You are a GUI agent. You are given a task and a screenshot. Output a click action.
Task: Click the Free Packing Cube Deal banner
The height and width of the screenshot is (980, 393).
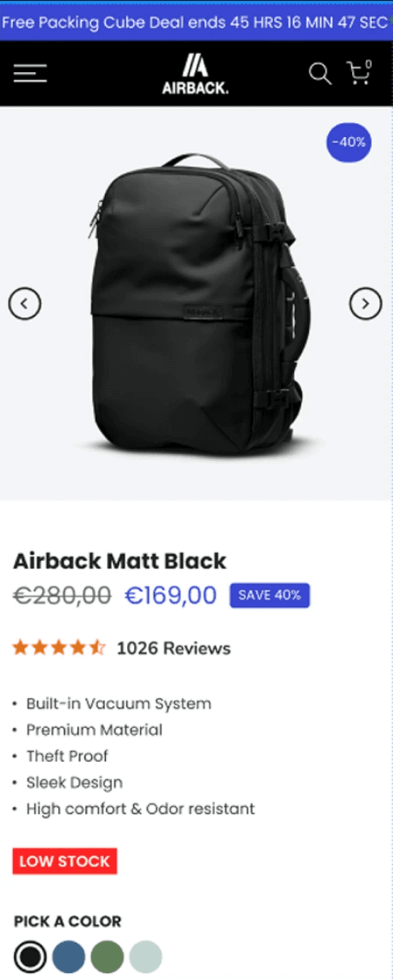pos(196,22)
